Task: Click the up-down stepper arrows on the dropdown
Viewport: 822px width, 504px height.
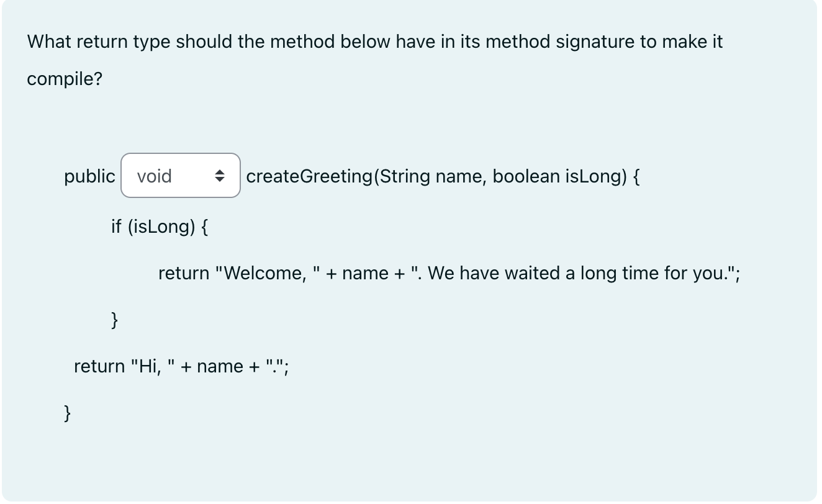Action: pos(221,176)
